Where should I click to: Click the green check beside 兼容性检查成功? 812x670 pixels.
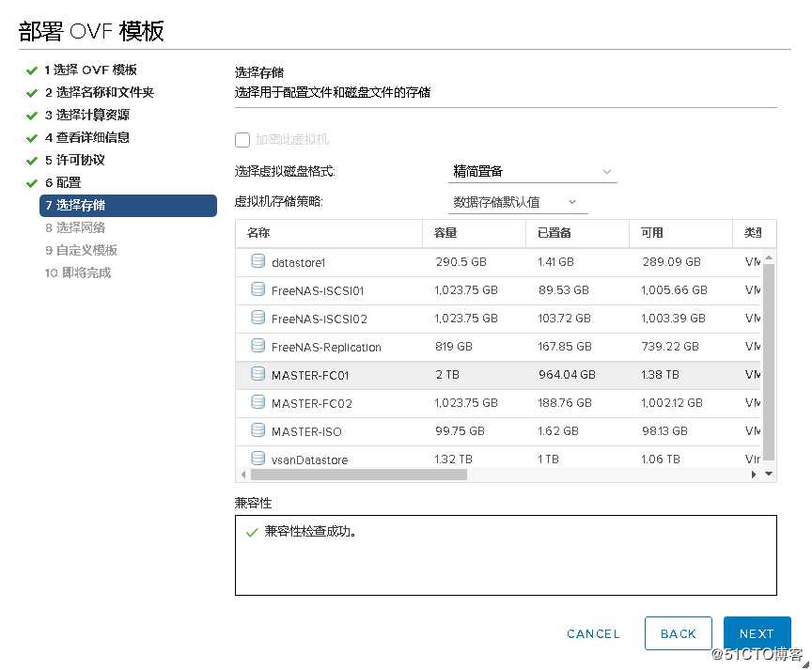[252, 532]
